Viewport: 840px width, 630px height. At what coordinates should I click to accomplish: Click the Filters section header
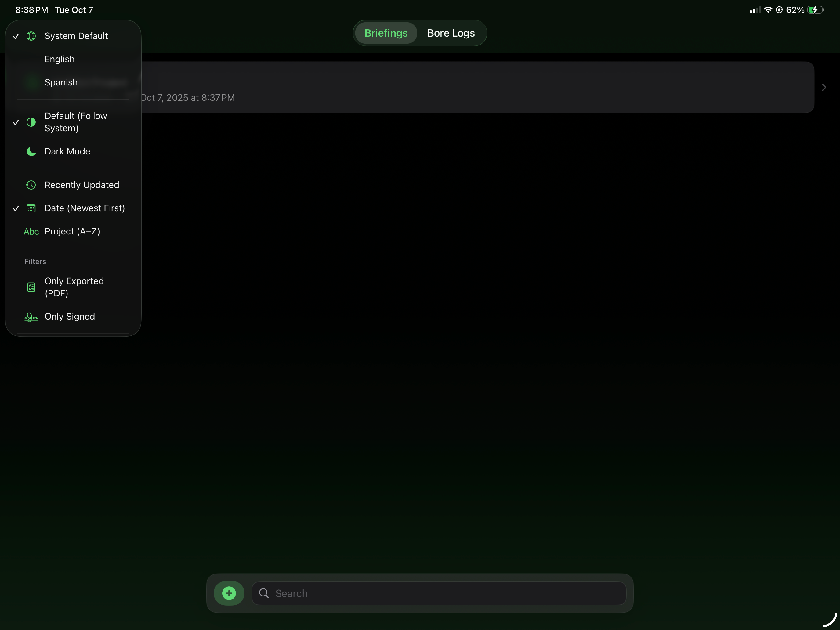point(35,261)
